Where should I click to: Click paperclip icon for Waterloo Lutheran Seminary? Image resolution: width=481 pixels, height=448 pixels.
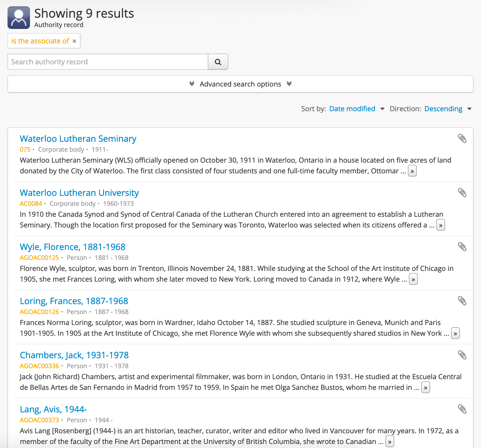click(x=462, y=139)
